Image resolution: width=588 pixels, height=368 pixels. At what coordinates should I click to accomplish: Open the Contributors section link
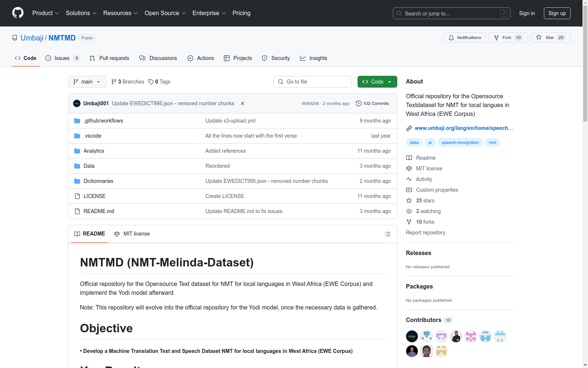[x=429, y=320]
